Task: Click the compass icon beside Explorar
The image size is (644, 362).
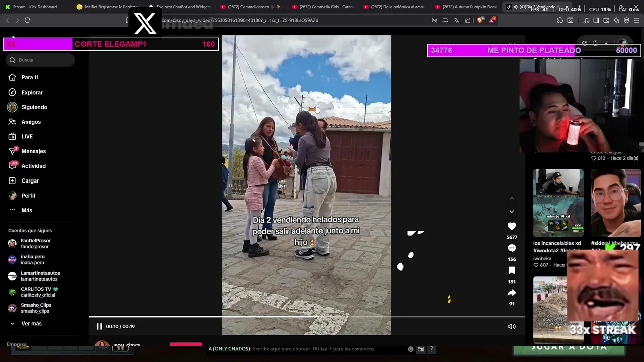Action: (x=12, y=92)
